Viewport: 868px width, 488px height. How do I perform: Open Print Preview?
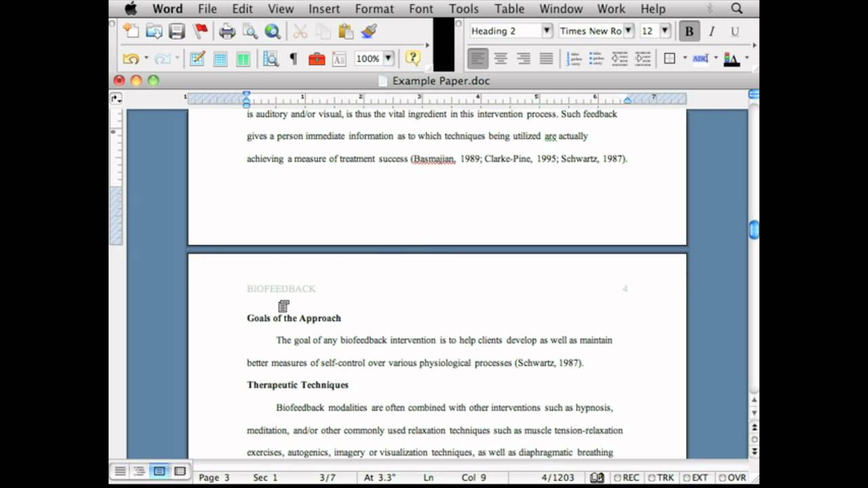(x=250, y=30)
